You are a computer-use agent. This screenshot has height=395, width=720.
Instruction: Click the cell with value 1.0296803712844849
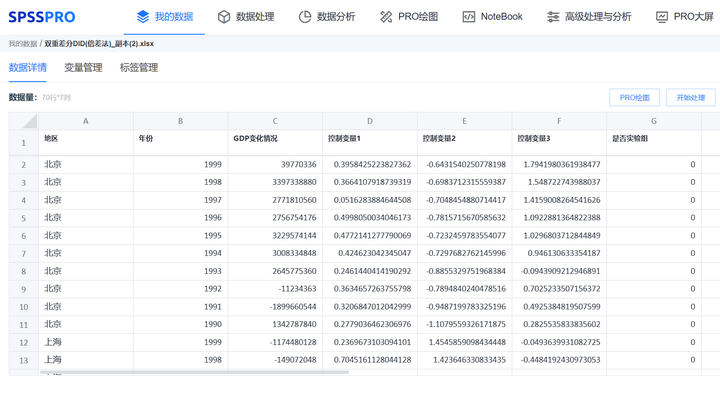click(x=559, y=236)
